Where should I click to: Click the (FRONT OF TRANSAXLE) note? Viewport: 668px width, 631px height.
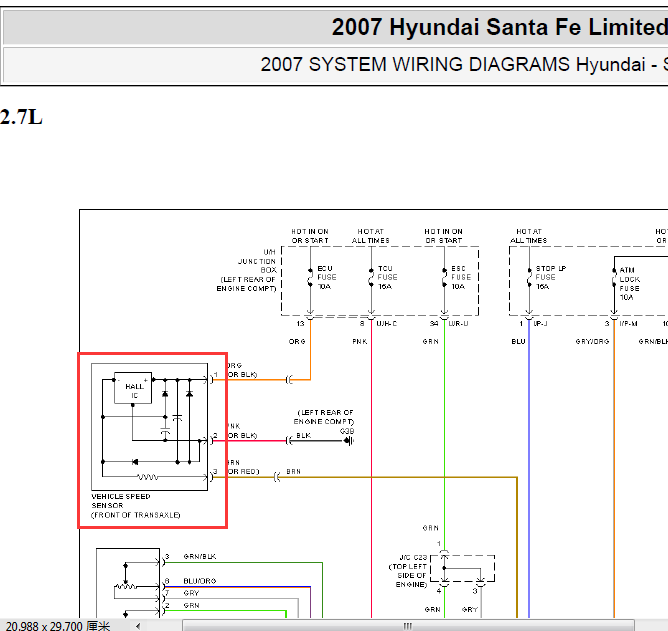click(135, 515)
